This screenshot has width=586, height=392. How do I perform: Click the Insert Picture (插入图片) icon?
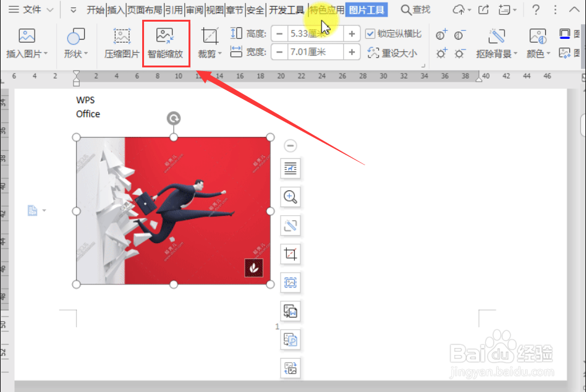coord(27,36)
